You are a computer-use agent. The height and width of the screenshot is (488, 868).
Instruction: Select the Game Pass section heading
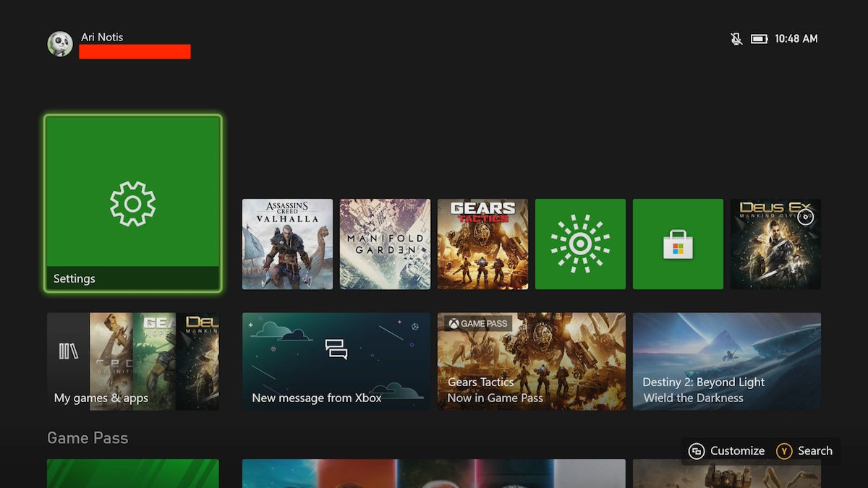pyautogui.click(x=88, y=438)
